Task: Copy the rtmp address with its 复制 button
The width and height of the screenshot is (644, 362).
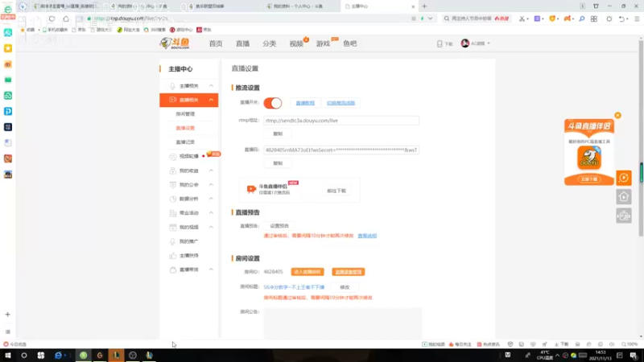Action: [278, 134]
